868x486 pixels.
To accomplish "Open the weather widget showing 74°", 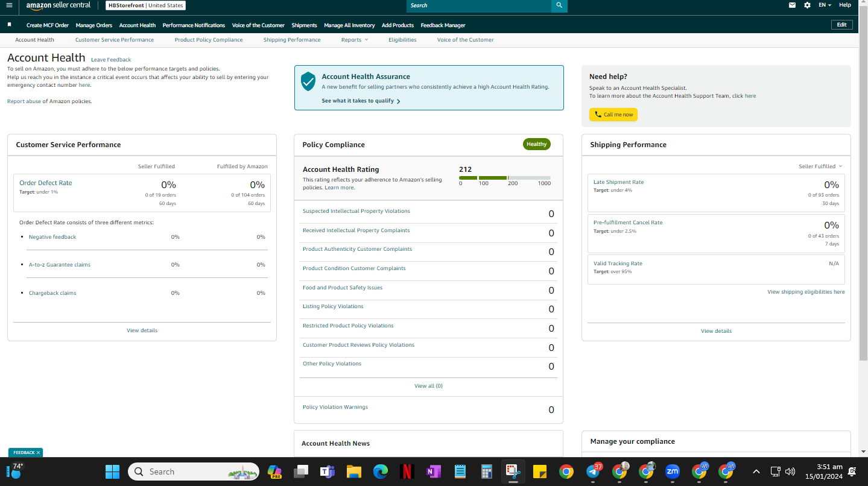I will [16, 471].
